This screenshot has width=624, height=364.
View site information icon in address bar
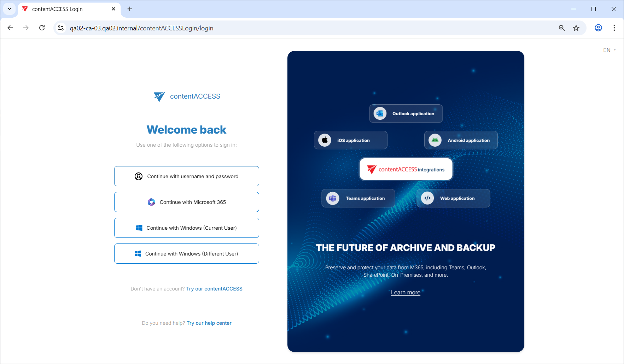click(61, 28)
